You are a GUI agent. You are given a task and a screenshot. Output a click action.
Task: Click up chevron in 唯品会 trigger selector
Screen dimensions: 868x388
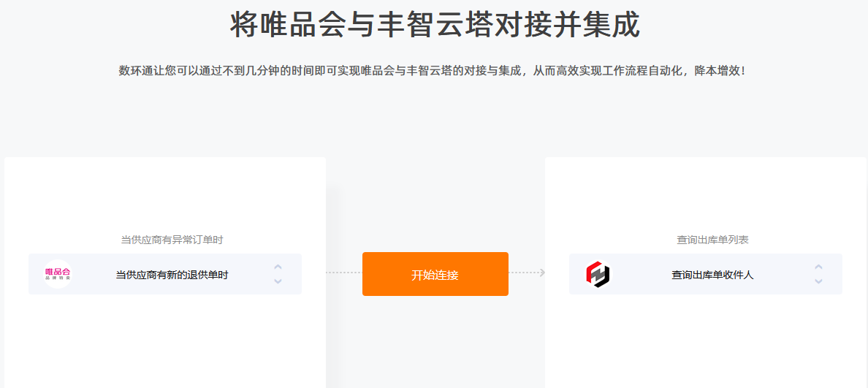click(278, 267)
